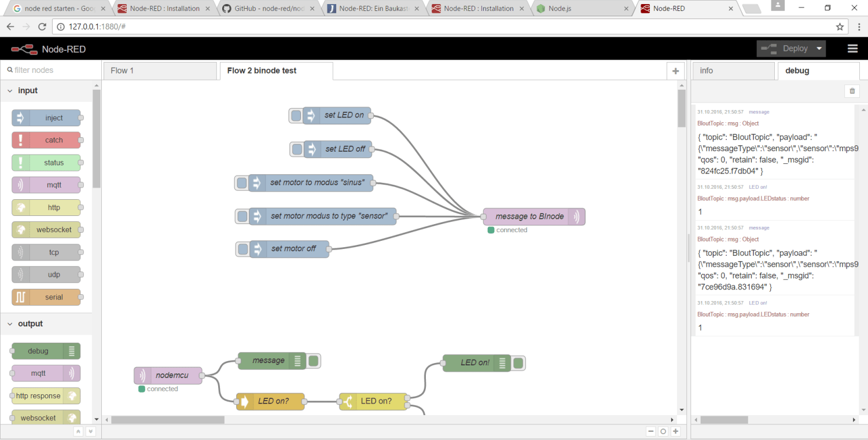Open the Deploy options dropdown arrow
Image resolution: width=868 pixels, height=440 pixels.
pos(819,49)
